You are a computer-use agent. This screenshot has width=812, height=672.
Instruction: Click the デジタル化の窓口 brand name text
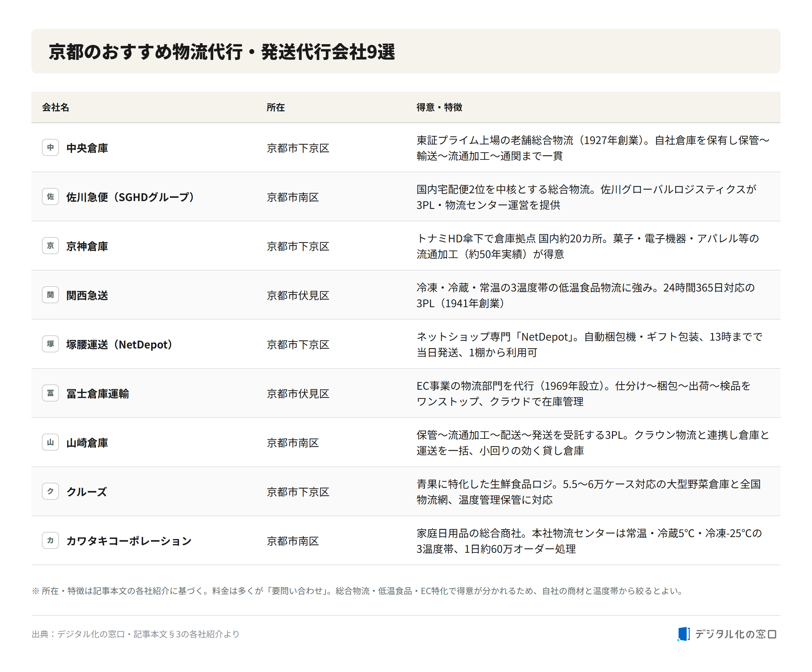click(x=736, y=634)
